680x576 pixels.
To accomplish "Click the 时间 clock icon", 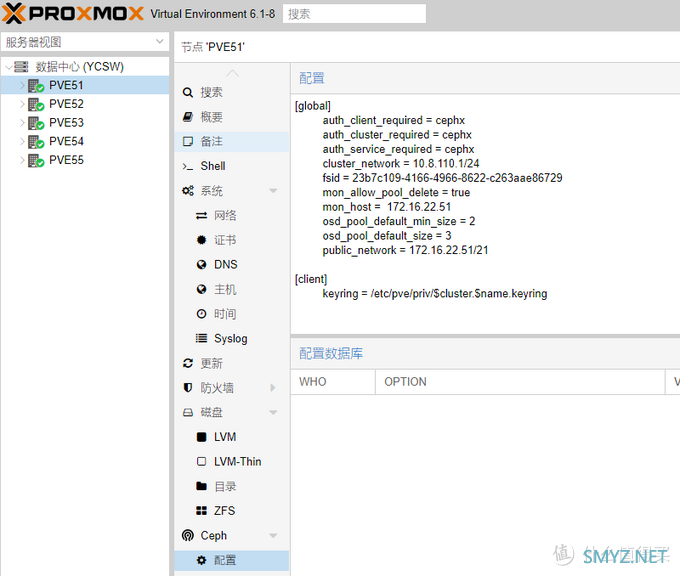I will coord(202,314).
